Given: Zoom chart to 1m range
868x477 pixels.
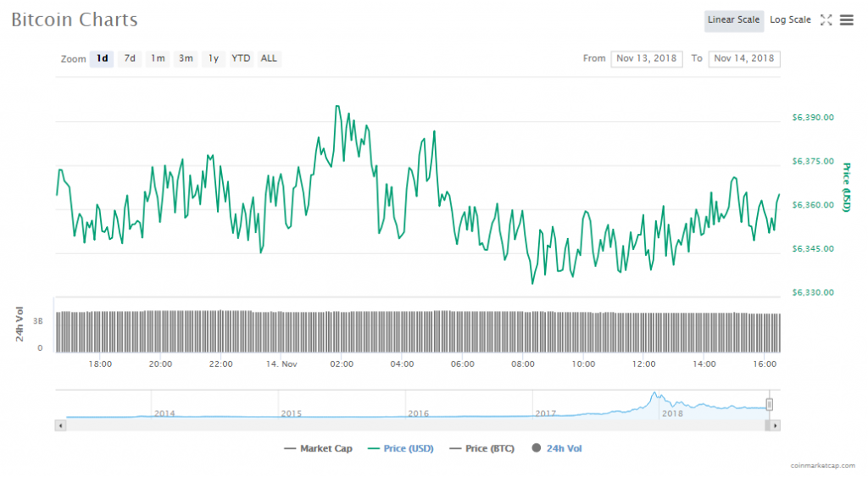Looking at the screenshot, I should tap(158, 58).
